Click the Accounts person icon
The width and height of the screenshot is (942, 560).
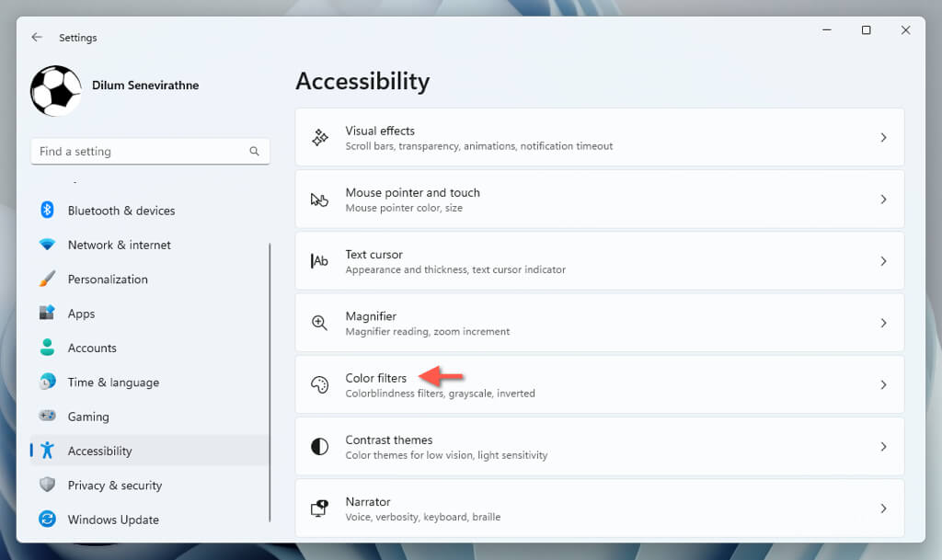(x=48, y=348)
